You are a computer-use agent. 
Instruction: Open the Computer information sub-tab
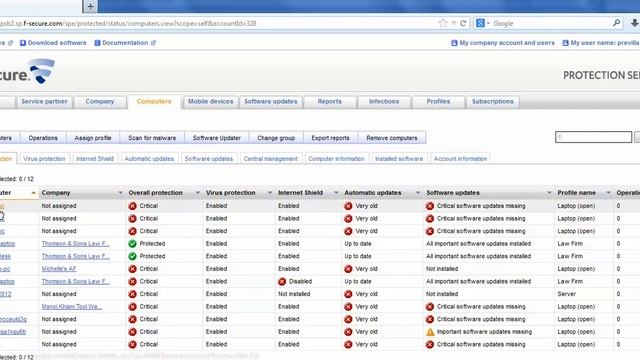(336, 159)
